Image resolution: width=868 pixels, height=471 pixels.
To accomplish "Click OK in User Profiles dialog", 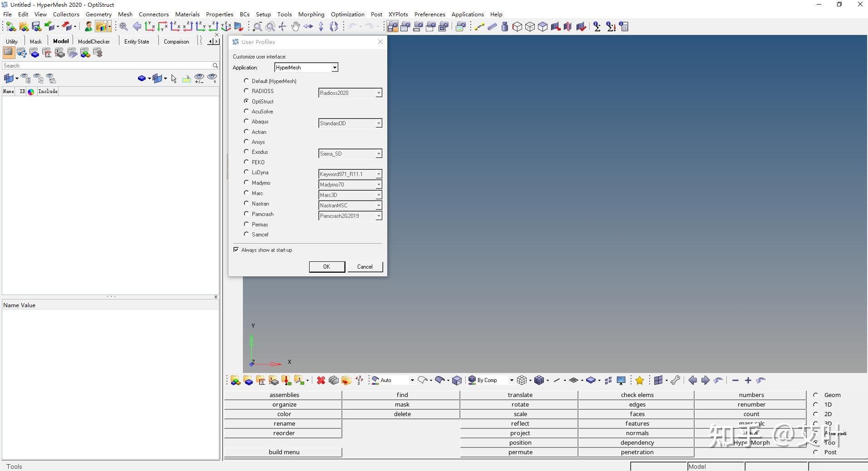I will pyautogui.click(x=327, y=267).
